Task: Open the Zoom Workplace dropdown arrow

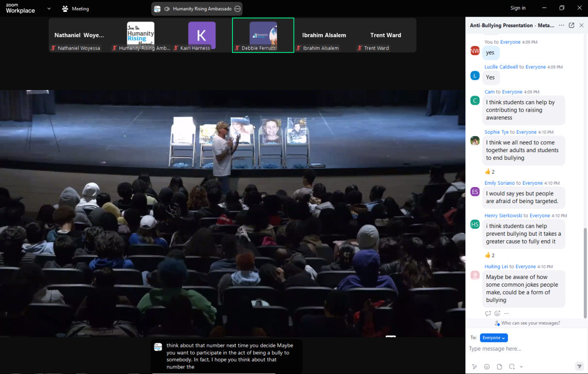Action: (x=49, y=8)
